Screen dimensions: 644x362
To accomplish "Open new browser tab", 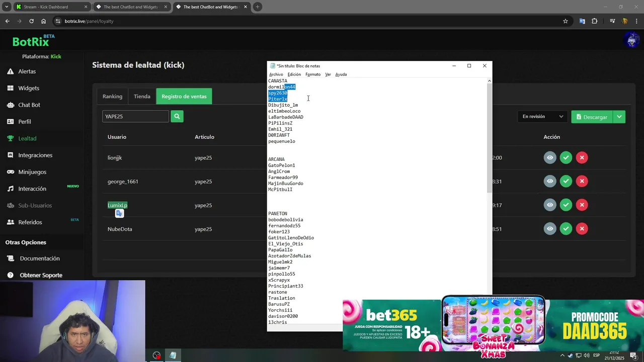I will (258, 7).
